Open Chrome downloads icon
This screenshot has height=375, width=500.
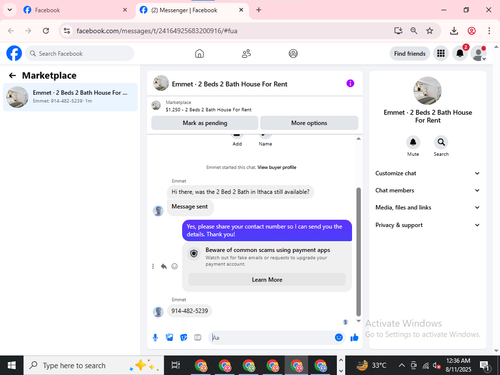(x=454, y=31)
